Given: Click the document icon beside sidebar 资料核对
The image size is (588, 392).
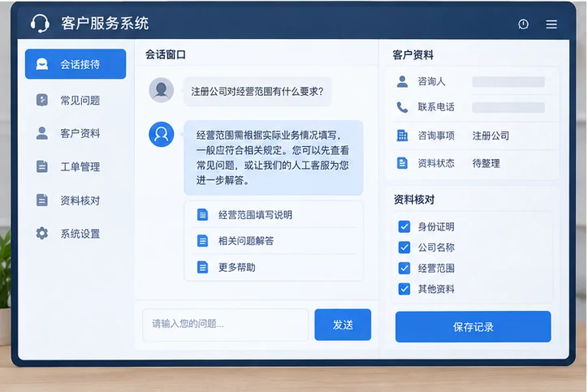Looking at the screenshot, I should pyautogui.click(x=41, y=200).
